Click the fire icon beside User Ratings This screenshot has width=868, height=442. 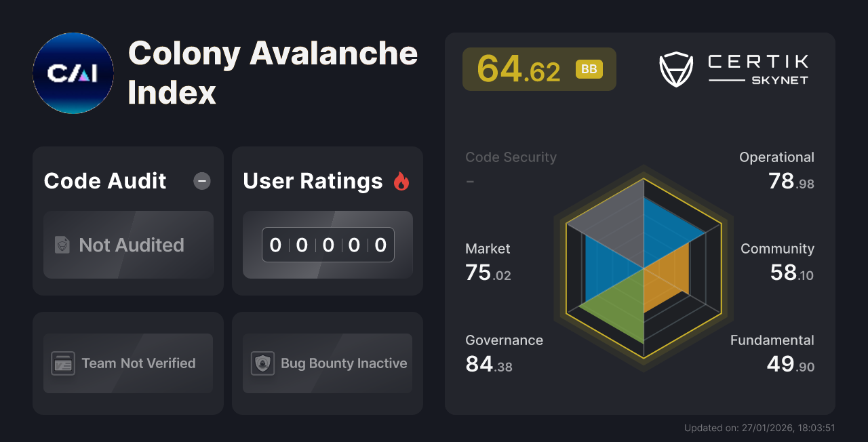(x=401, y=180)
